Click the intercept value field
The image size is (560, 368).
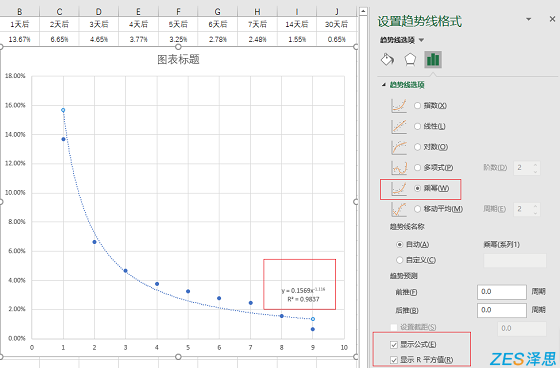pyautogui.click(x=522, y=328)
